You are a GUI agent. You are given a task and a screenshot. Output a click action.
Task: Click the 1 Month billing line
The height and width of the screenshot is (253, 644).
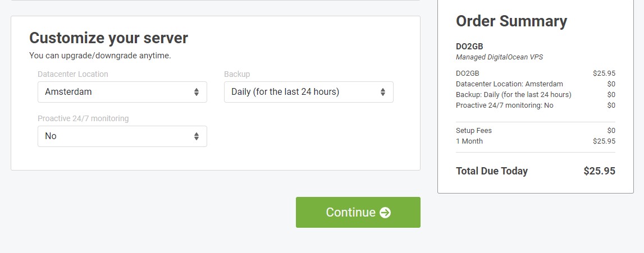[x=536, y=141]
